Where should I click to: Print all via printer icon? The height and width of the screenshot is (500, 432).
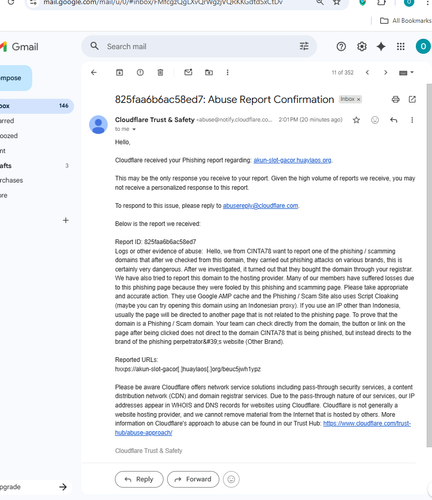tap(396, 99)
